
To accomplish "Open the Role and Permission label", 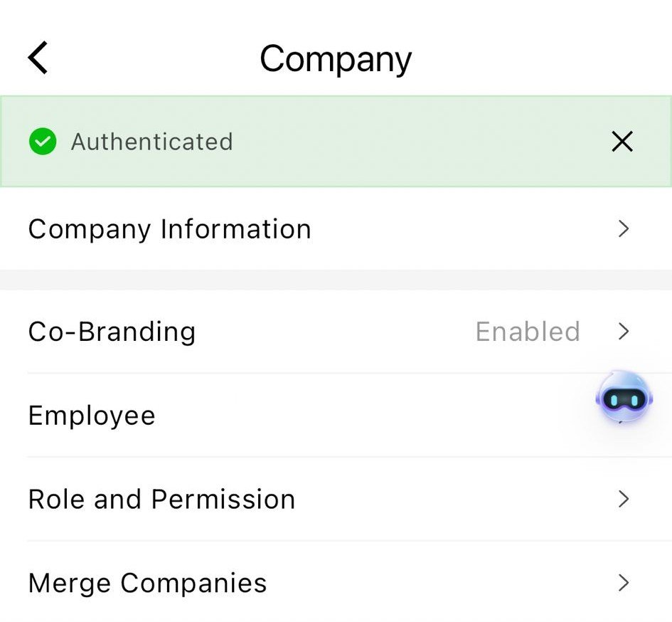I will (x=161, y=500).
